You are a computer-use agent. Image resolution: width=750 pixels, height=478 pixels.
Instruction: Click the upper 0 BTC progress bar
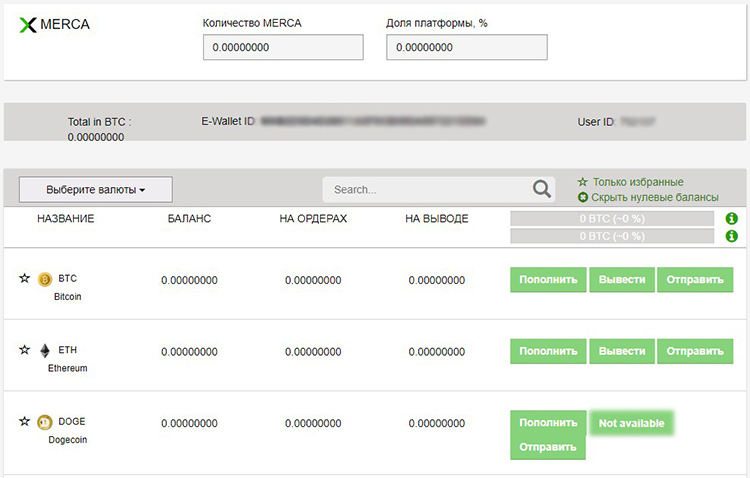[x=612, y=219]
